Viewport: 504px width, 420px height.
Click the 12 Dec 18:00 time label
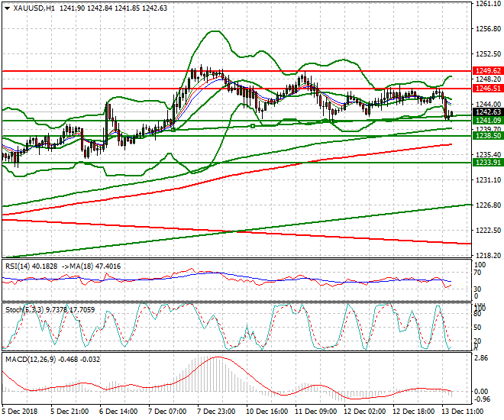[414, 412]
